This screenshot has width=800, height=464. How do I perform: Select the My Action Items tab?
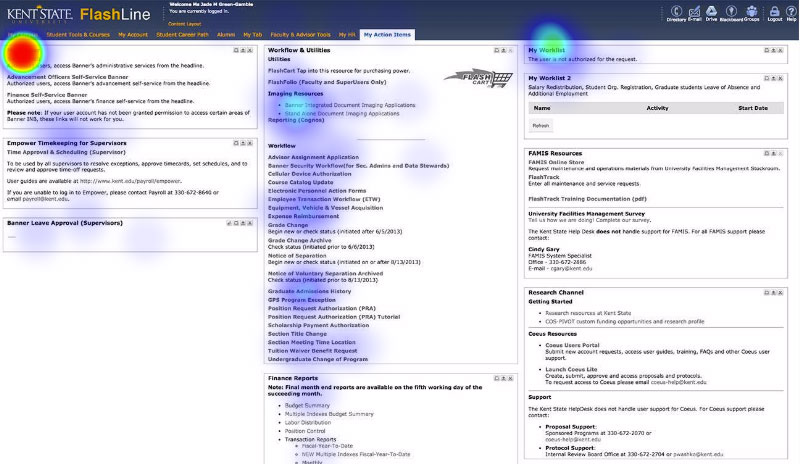(x=387, y=35)
